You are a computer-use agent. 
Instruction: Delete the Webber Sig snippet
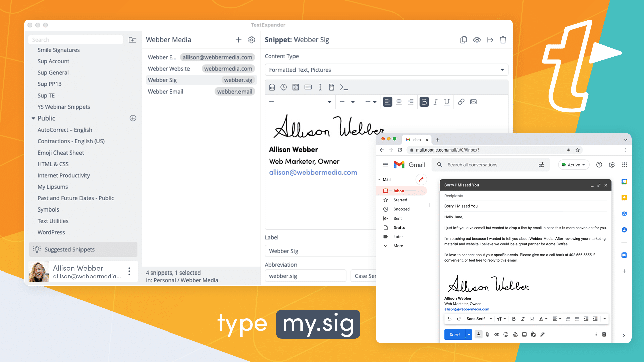[x=503, y=40]
